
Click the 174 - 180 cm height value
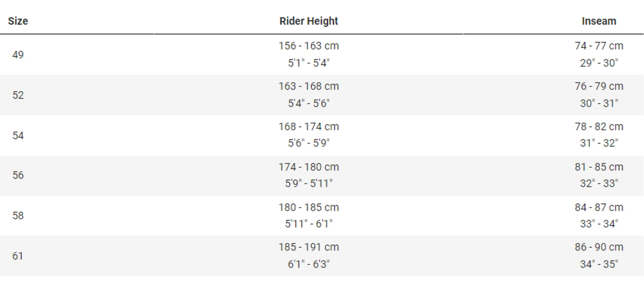pyautogui.click(x=309, y=167)
